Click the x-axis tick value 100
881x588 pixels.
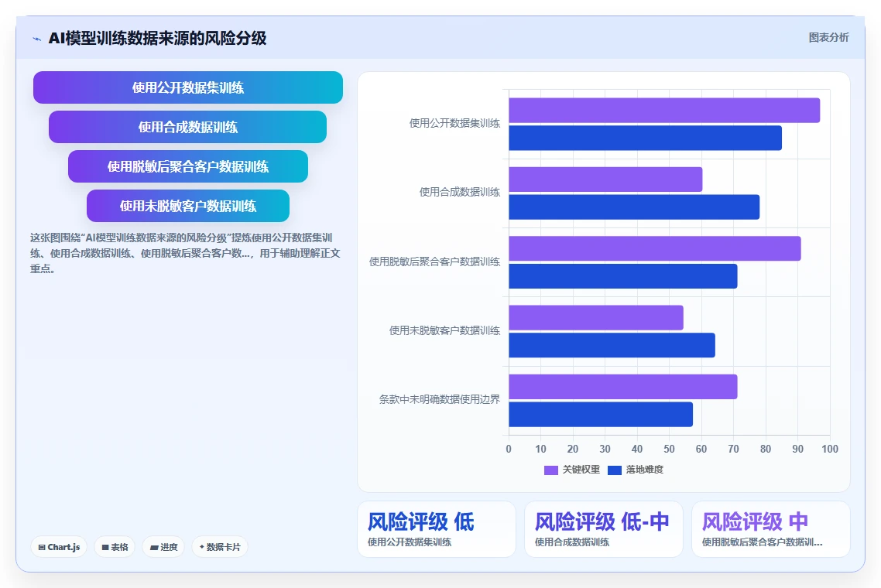(830, 449)
